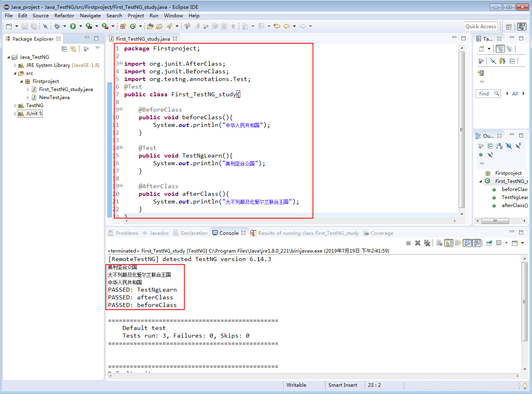Viewport: 532px width, 394px height.
Task: Switch to the Problems tab
Action: tap(126, 233)
